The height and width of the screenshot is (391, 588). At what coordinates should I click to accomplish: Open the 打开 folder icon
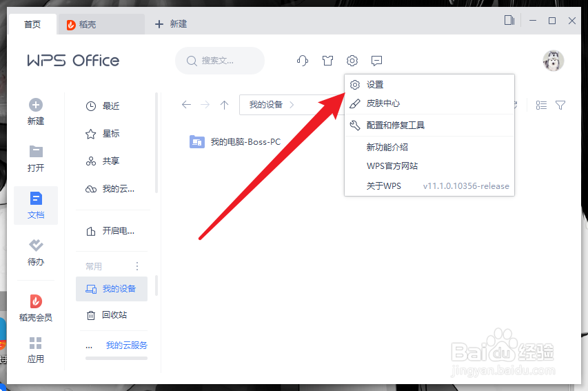[x=36, y=152]
